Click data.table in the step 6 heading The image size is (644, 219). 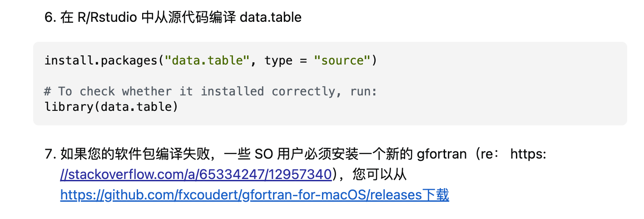(x=270, y=18)
